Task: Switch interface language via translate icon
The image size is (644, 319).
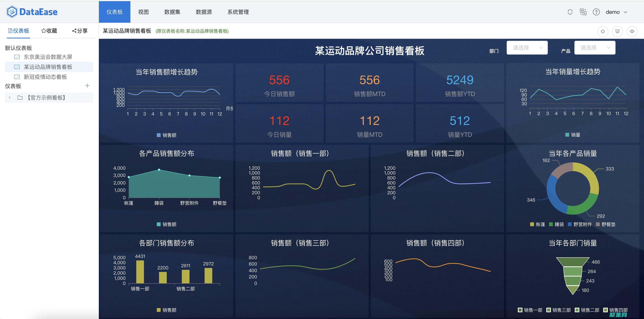Action: click(x=583, y=12)
